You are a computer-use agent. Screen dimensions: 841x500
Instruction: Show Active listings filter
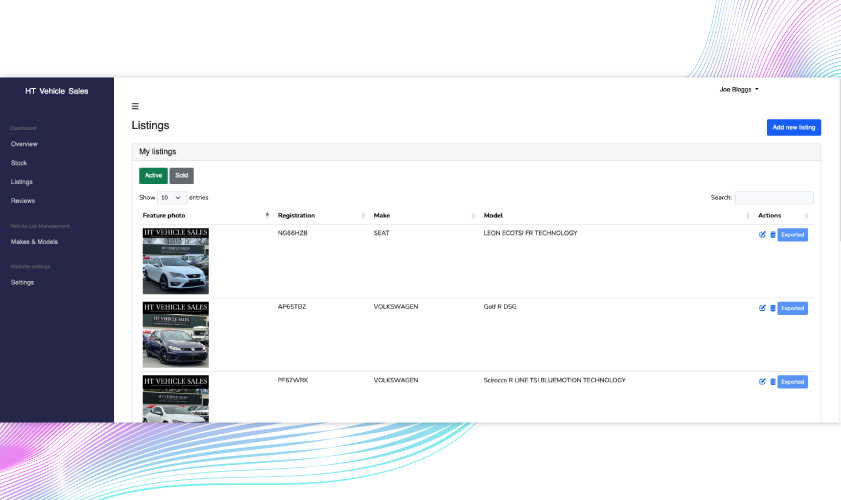(x=153, y=175)
